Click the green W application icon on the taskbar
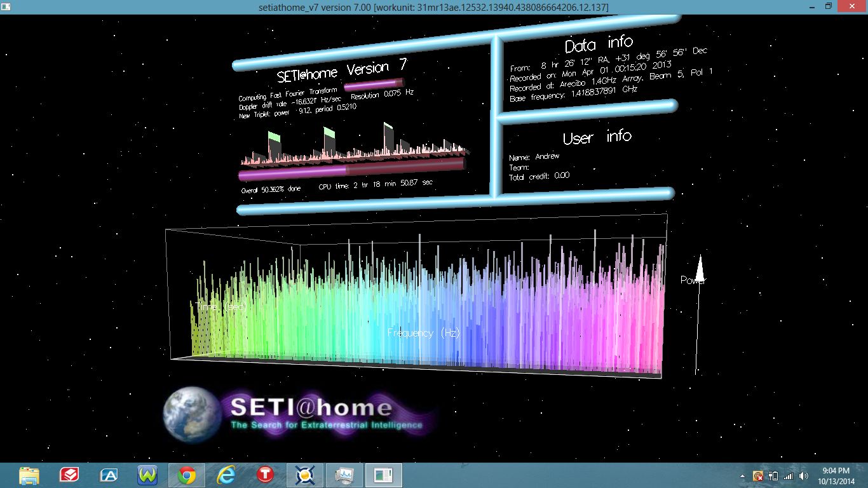Viewport: 868px width, 488px height. pos(147,475)
